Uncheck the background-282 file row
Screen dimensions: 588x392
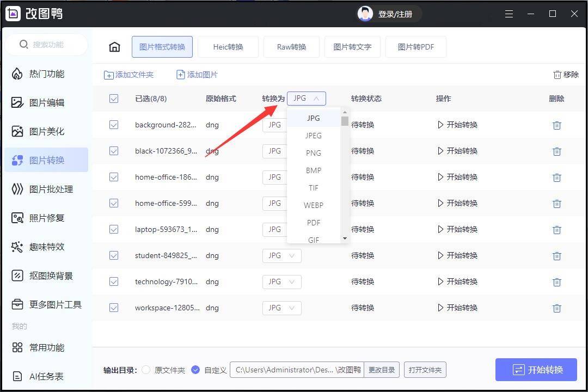[x=114, y=125]
